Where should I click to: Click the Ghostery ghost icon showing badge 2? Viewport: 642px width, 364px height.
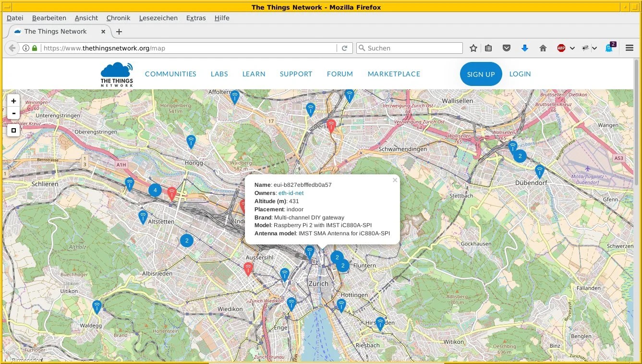coord(608,48)
